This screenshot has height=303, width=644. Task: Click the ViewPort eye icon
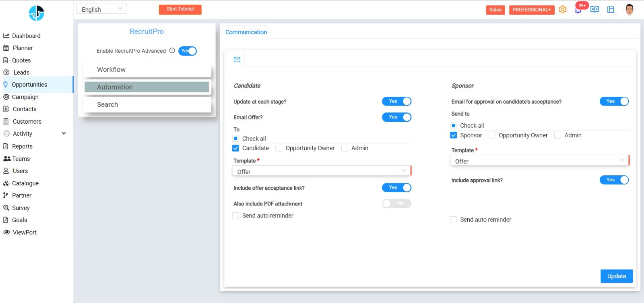(6, 232)
